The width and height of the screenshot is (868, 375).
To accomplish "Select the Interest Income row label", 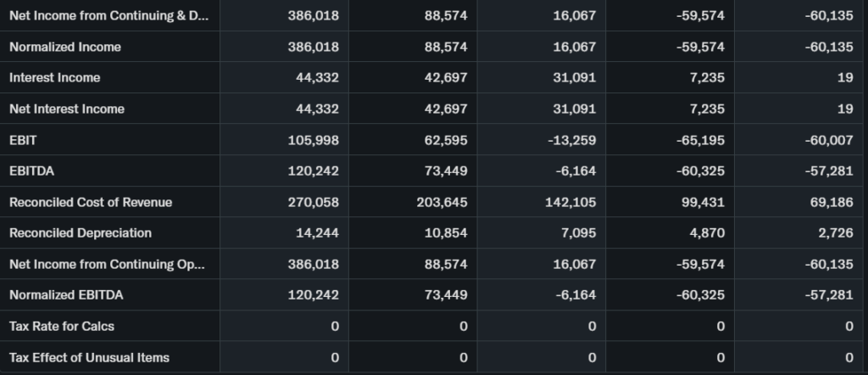I will click(x=55, y=78).
